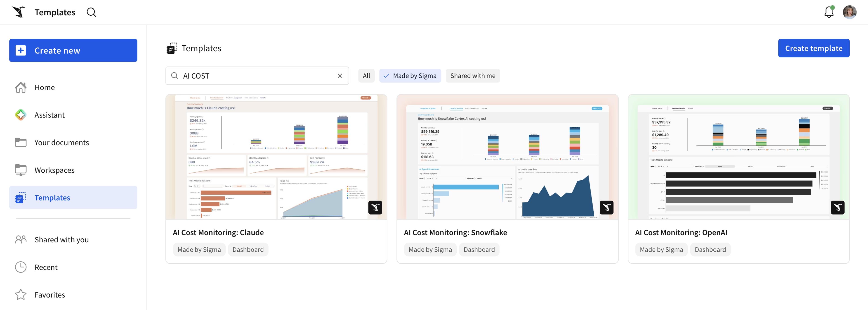The height and width of the screenshot is (310, 868).
Task: Toggle the Made by Sigma filter
Action: coord(410,76)
